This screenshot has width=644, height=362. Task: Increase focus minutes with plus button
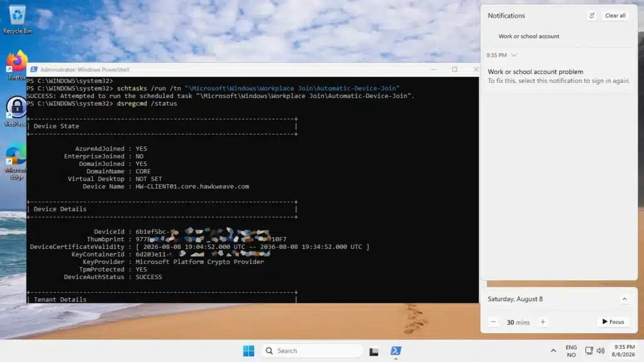tap(543, 322)
